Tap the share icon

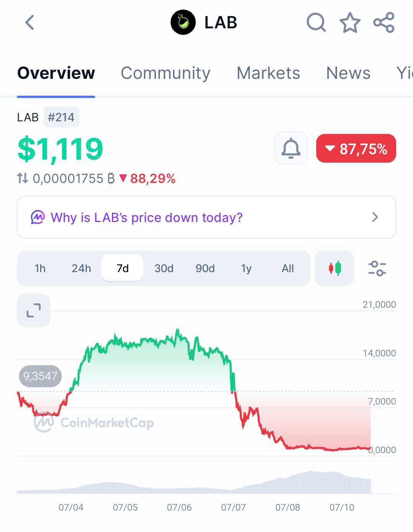[384, 23]
